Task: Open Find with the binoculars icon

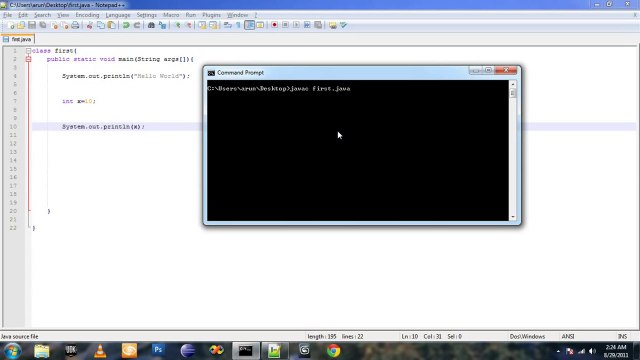Action: [151, 25]
